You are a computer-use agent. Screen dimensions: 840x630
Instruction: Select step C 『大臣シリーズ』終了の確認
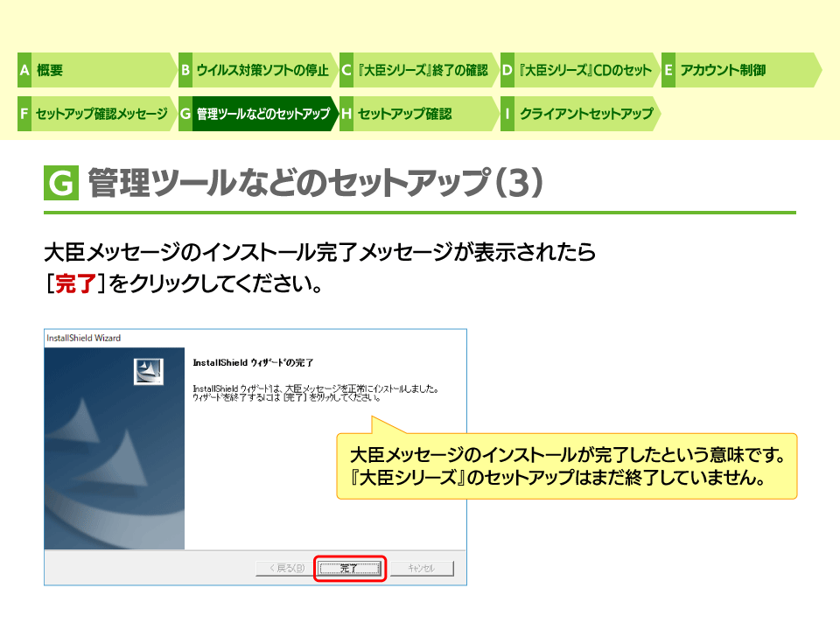pyautogui.click(x=418, y=70)
